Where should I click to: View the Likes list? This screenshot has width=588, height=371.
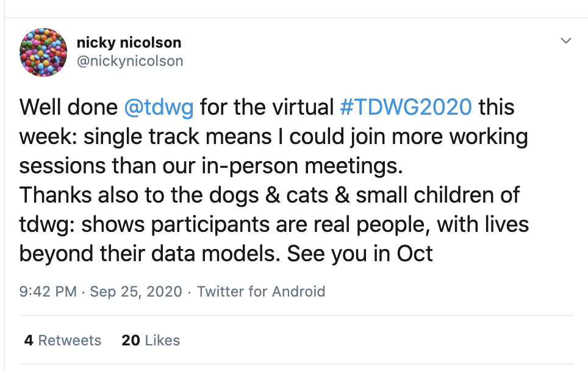pyautogui.click(x=162, y=340)
